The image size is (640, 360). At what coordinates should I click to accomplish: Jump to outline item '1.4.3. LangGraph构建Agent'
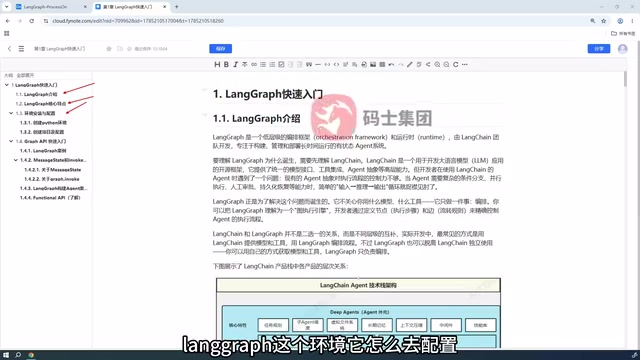[53, 188]
